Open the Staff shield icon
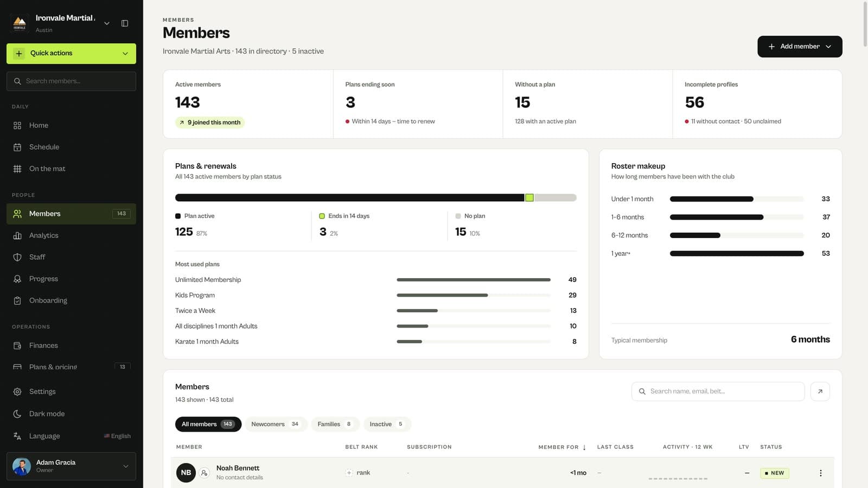Viewport: 868px width, 488px height. tap(17, 257)
